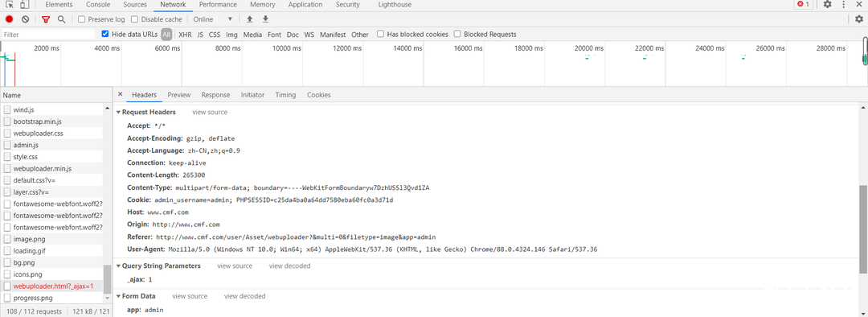
Task: Switch to the Console panel tab
Action: click(x=98, y=5)
